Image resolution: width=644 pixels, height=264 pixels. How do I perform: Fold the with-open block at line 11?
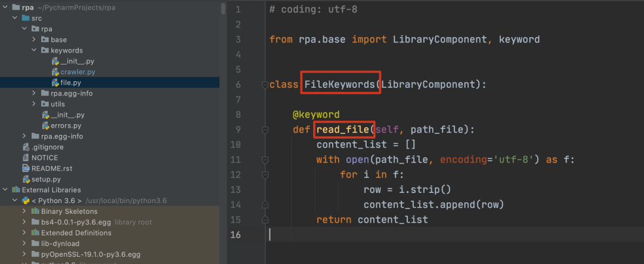pyautogui.click(x=265, y=160)
